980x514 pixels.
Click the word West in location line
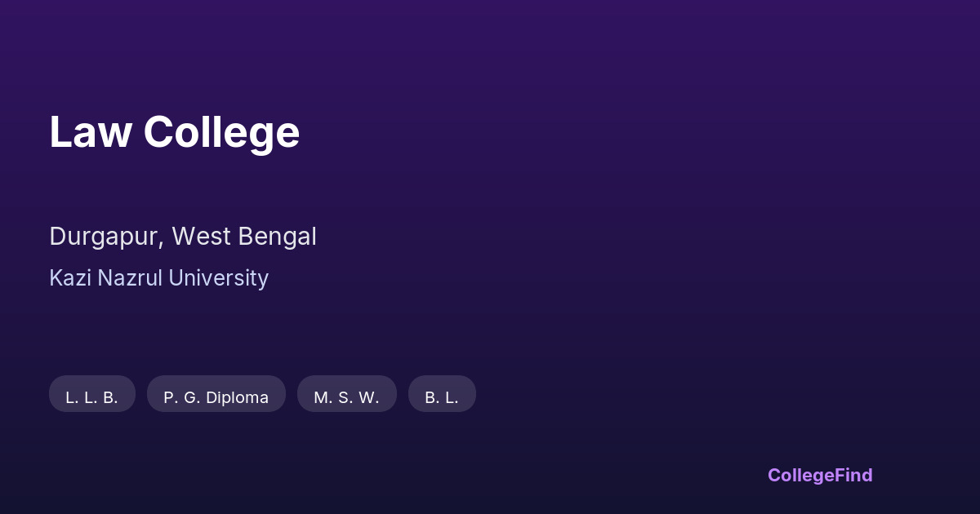point(202,237)
